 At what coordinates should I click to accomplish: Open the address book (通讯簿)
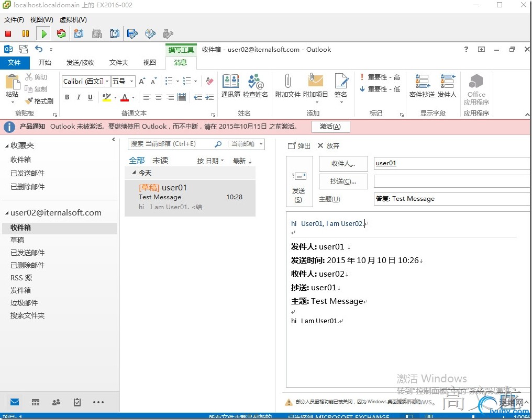pos(231,86)
